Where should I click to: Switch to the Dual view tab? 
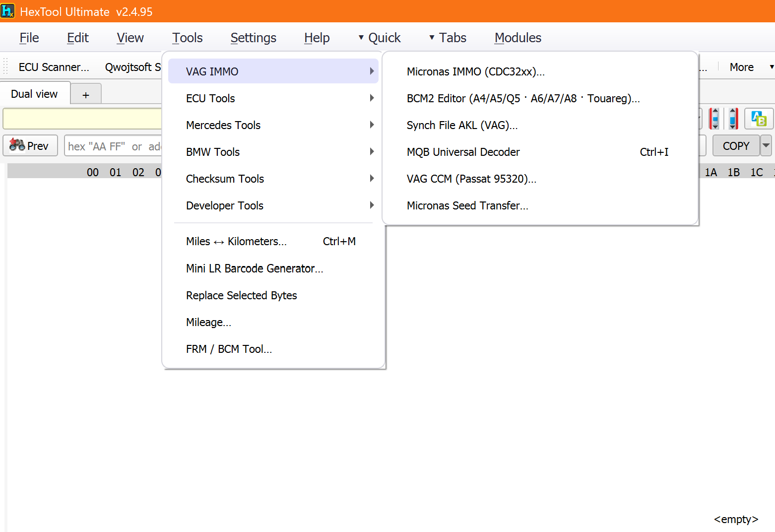35,94
